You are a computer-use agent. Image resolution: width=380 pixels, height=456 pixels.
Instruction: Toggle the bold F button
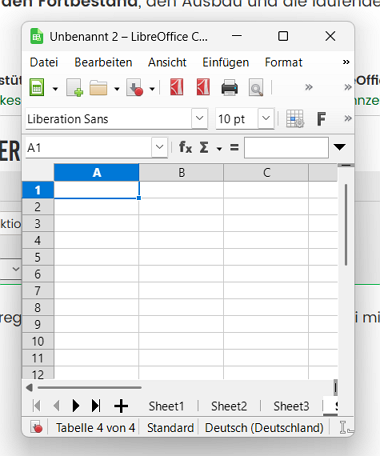pyautogui.click(x=321, y=119)
